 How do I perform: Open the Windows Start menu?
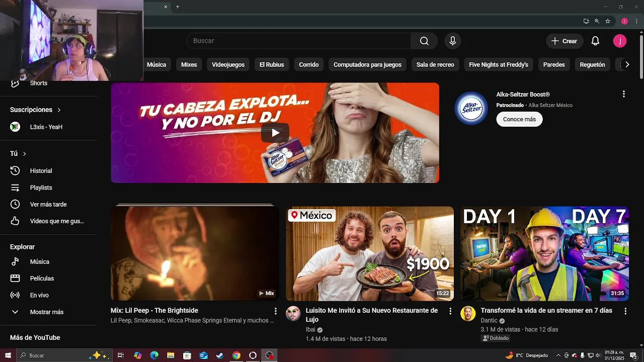click(8, 355)
